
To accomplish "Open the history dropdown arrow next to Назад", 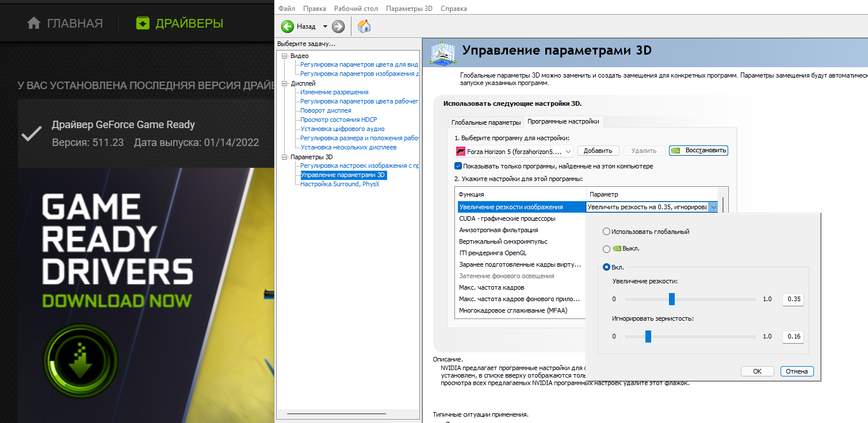I will click(x=325, y=26).
